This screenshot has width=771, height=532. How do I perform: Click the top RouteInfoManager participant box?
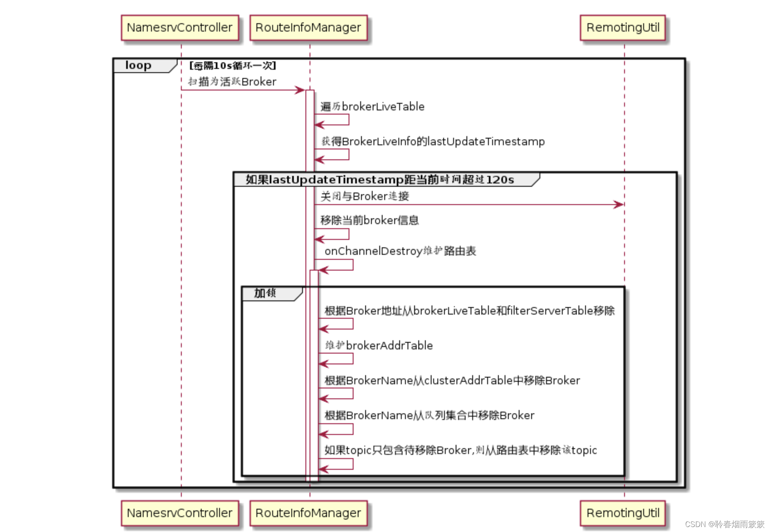[308, 28]
